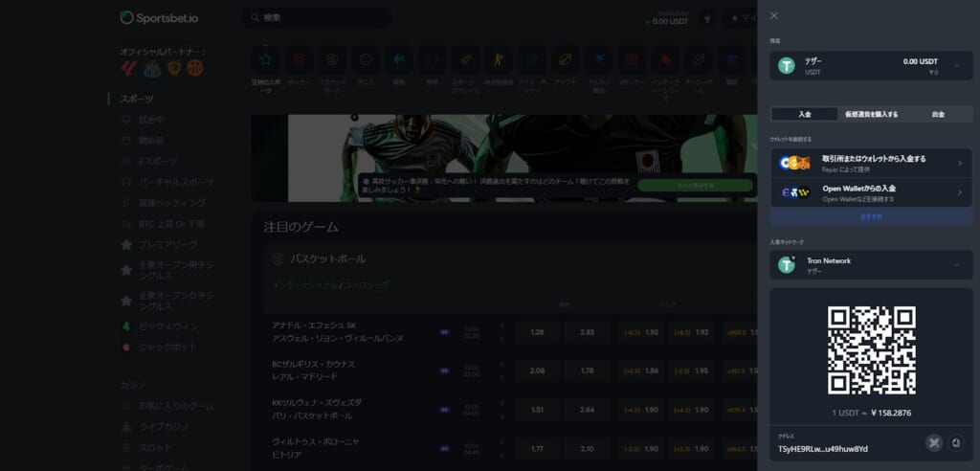The height and width of the screenshot is (471, 980).
Task: Click the Tether logo in the balance row
Action: [x=787, y=66]
